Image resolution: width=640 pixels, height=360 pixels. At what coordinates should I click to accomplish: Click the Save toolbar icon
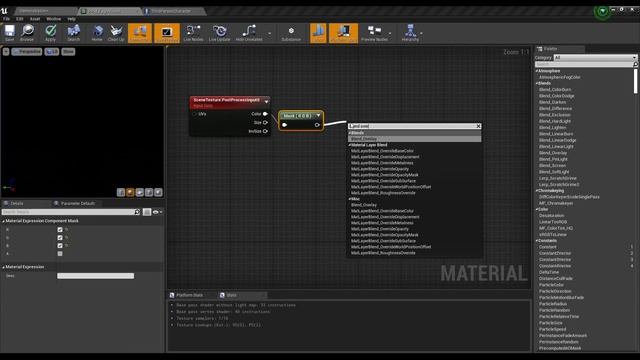click(x=9, y=33)
